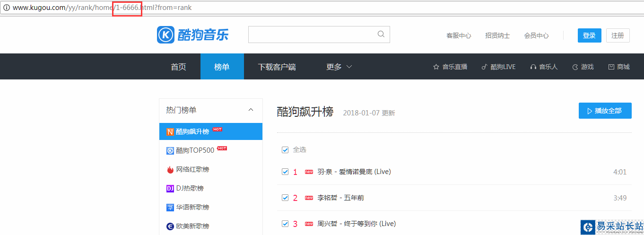Screen dimensions: 644x235
Task: Click the 3:49 duration of song 2
Action: (620, 198)
